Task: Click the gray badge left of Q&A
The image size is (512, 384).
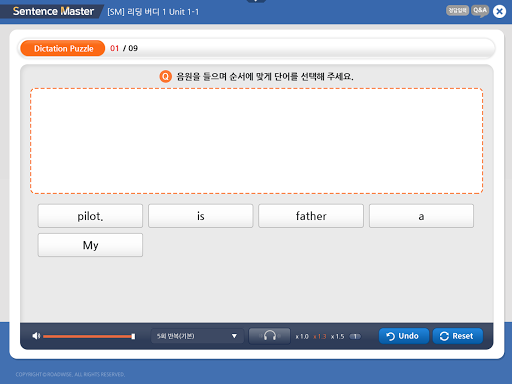Action: 457,11
